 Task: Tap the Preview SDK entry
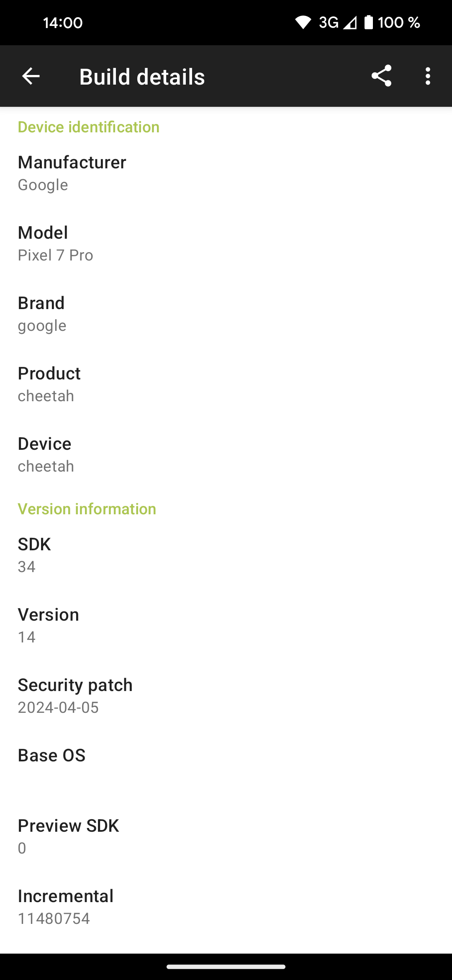point(226,836)
